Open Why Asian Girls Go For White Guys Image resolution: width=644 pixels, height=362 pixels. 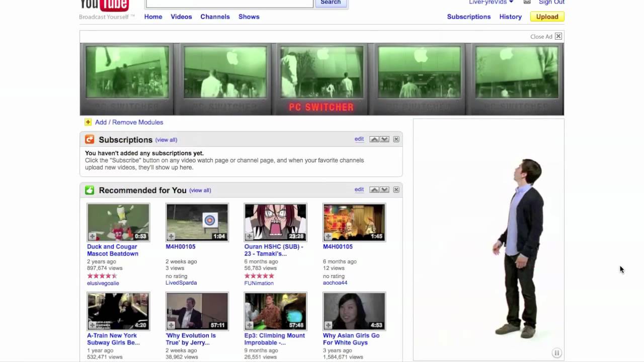pyautogui.click(x=351, y=339)
